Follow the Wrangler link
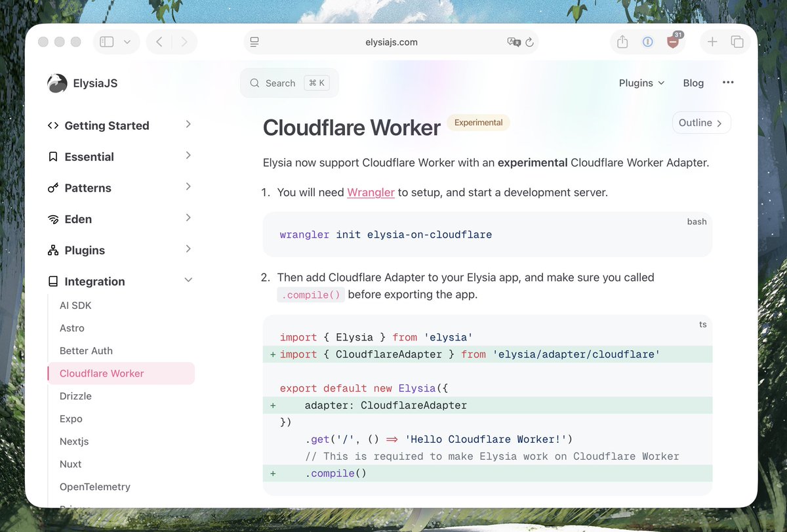This screenshot has height=532, width=787. 371,192
